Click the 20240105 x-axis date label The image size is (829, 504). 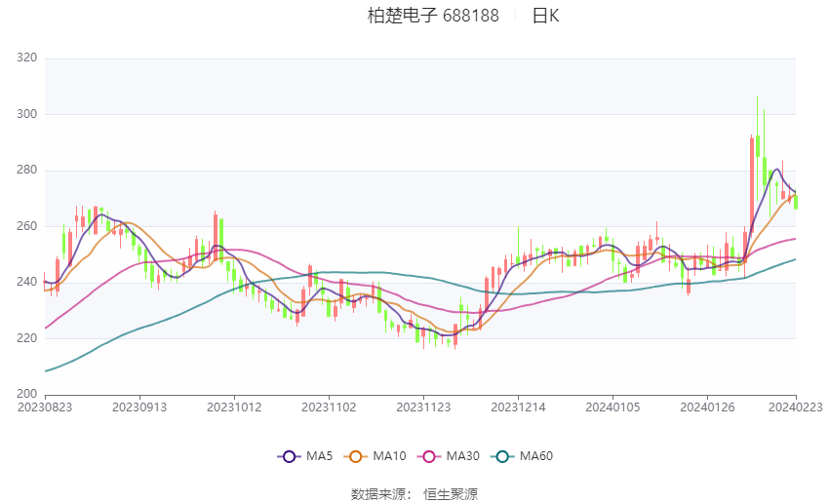click(x=612, y=407)
